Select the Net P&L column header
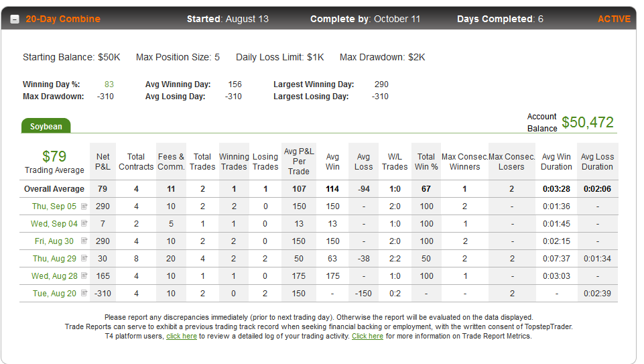This screenshot has height=364, width=644. 103,162
